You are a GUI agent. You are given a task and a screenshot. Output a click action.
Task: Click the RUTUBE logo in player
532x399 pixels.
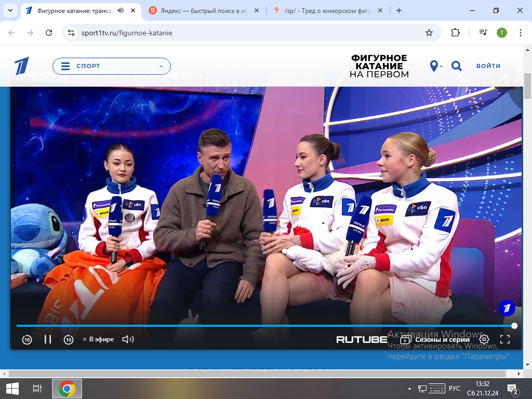tap(362, 339)
